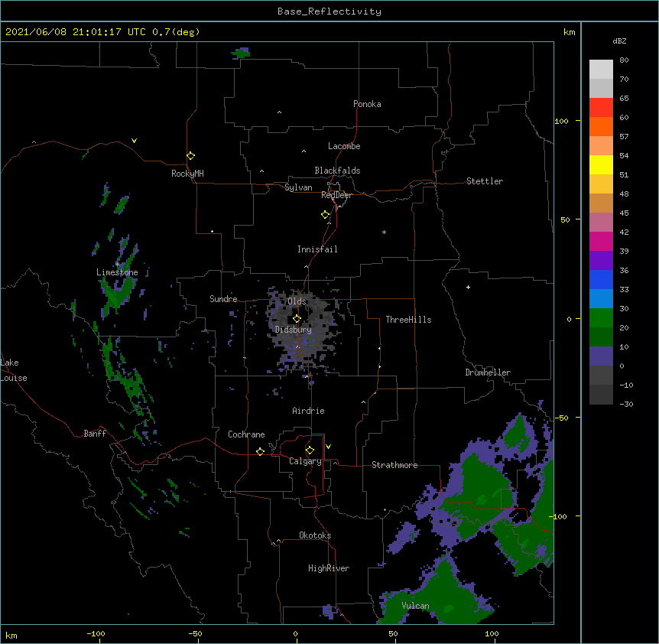The height and width of the screenshot is (644, 659).
Task: Click the Ponoka city label
Action: [x=367, y=104]
